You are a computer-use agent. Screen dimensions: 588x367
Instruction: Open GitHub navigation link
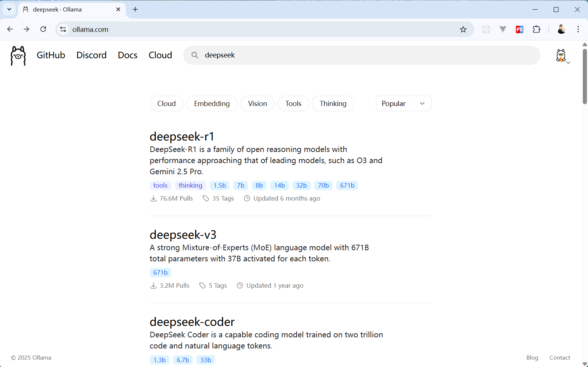[51, 55]
